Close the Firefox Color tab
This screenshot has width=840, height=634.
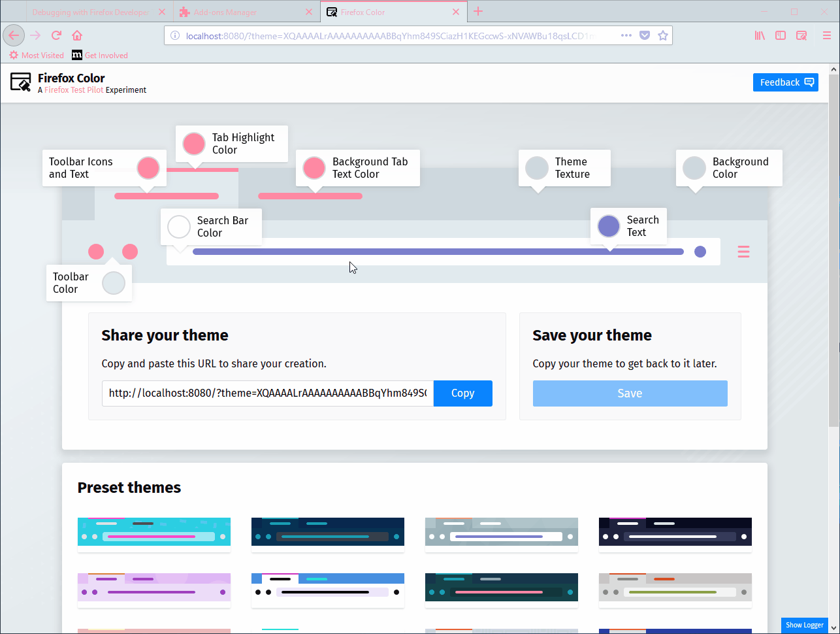pos(456,12)
